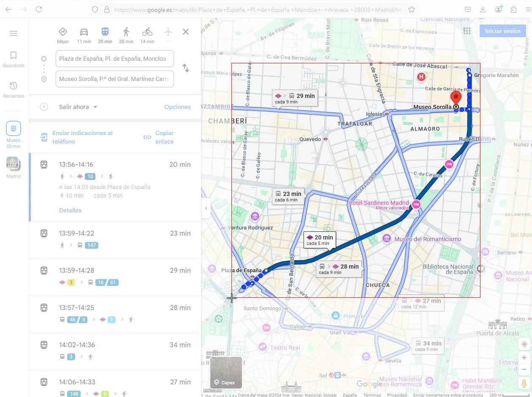This screenshot has width=532, height=397.
Task: Click the Biblioteca Nacional de España marker
Action: tap(480, 269)
